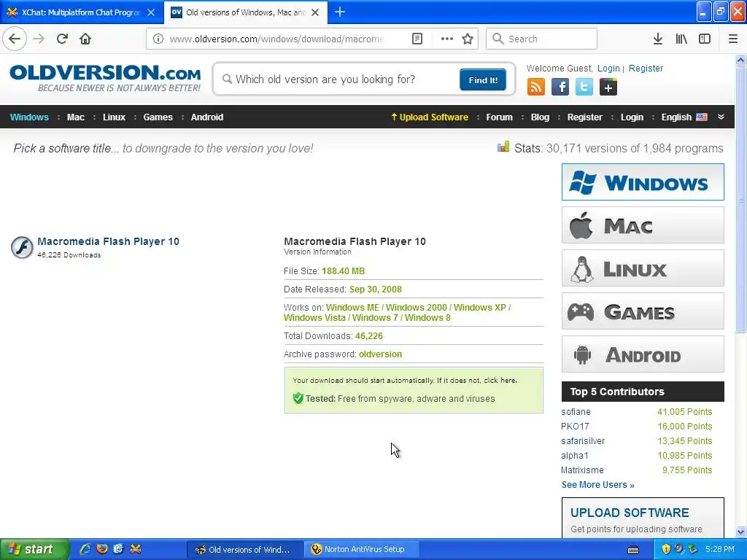Screen dimensions: 747x560
Task: Open See More Users link
Action: [597, 485]
